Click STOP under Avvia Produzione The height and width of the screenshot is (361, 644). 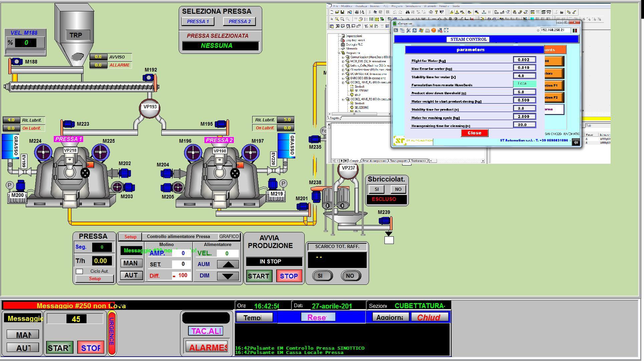click(x=289, y=276)
